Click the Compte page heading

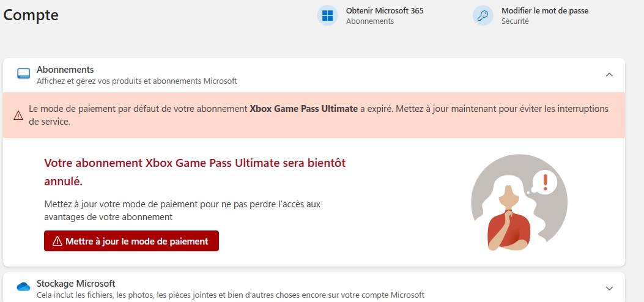click(x=31, y=15)
